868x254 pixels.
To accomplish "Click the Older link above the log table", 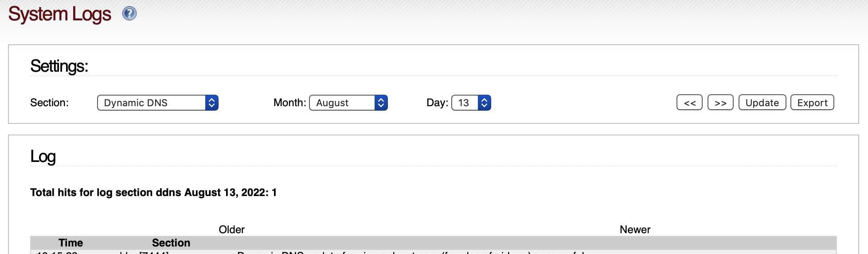I will 231,230.
